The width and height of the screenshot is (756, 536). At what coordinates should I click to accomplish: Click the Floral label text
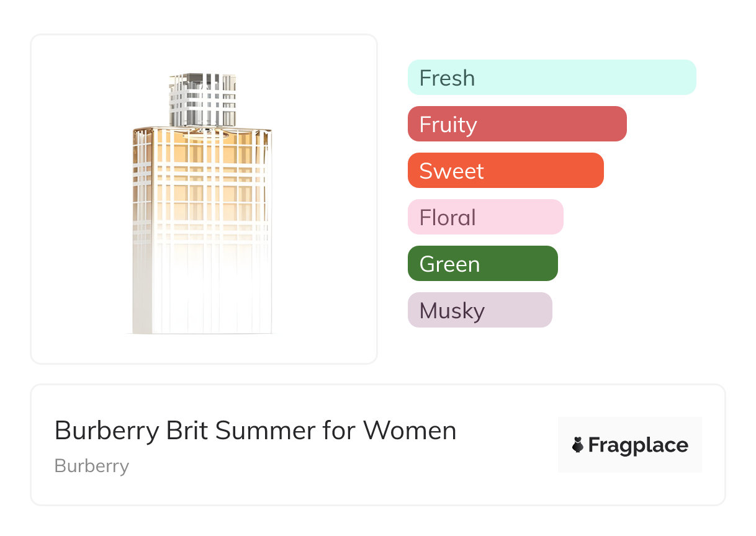(448, 218)
